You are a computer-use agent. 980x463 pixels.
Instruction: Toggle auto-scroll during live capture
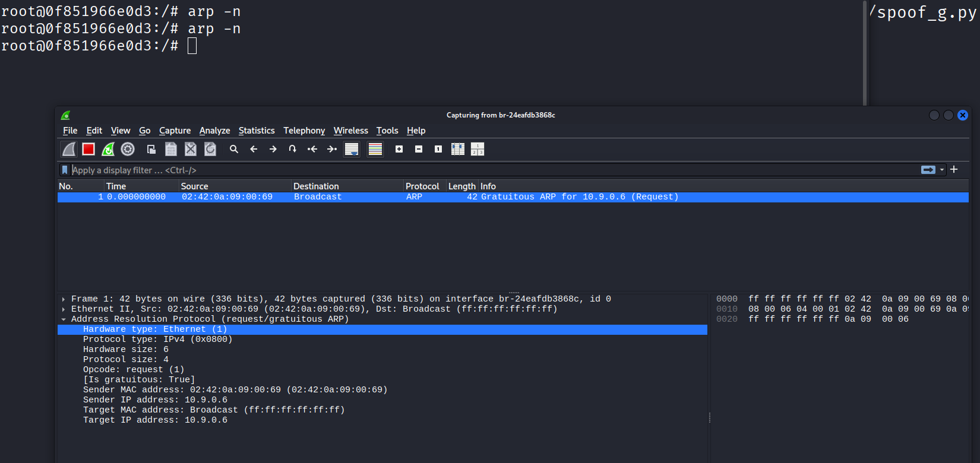[x=352, y=149]
